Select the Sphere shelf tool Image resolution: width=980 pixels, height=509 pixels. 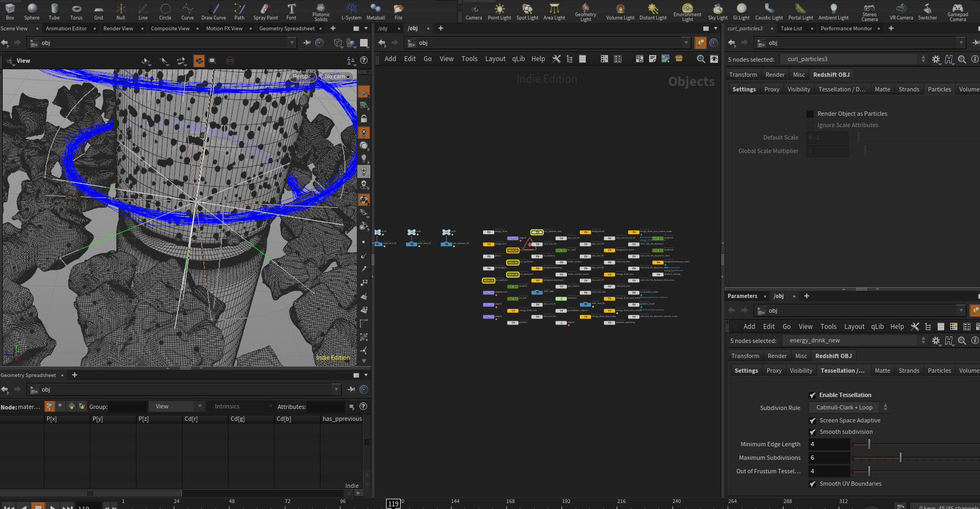pos(32,10)
